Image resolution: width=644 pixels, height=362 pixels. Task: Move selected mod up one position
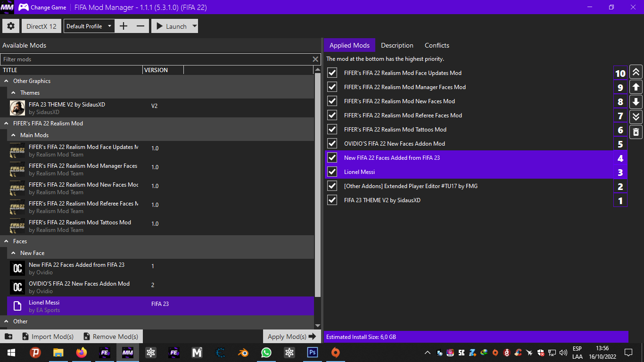coord(636,87)
